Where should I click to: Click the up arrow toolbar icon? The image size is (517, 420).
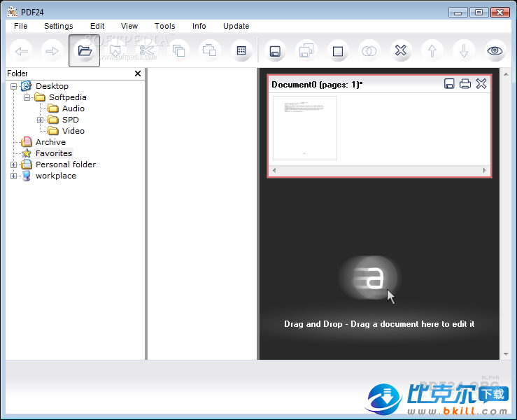432,50
